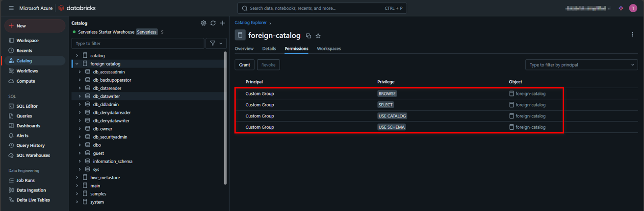This screenshot has width=644, height=211.
Task: Open SQL Warehouses in the sidebar
Action: (34, 155)
